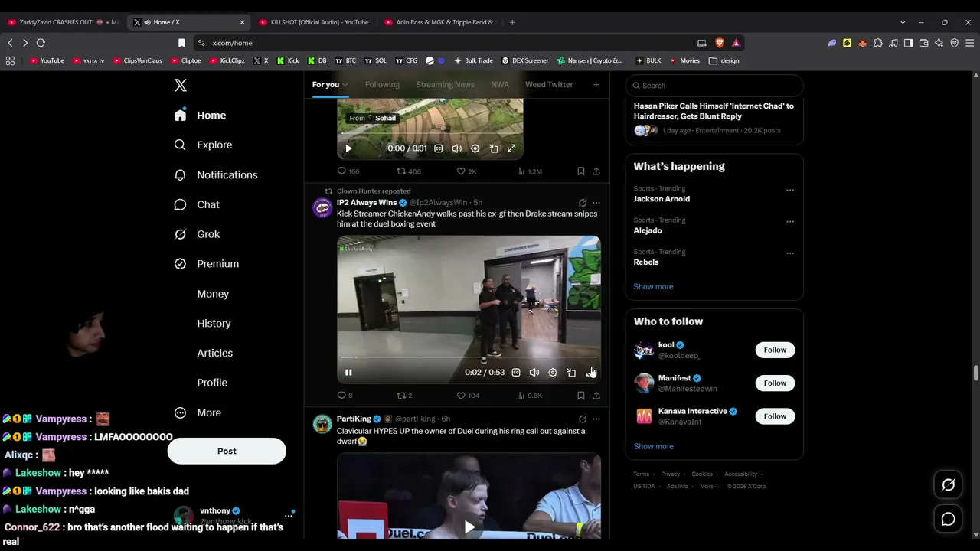Switch to the Streaming News tab
This screenshot has width=980, height=551.
point(445,85)
